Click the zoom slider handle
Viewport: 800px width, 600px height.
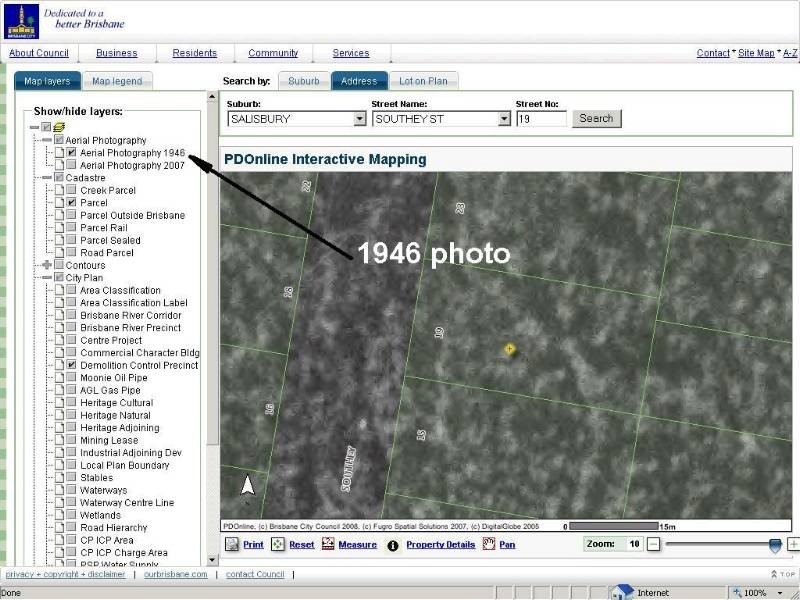coord(775,544)
